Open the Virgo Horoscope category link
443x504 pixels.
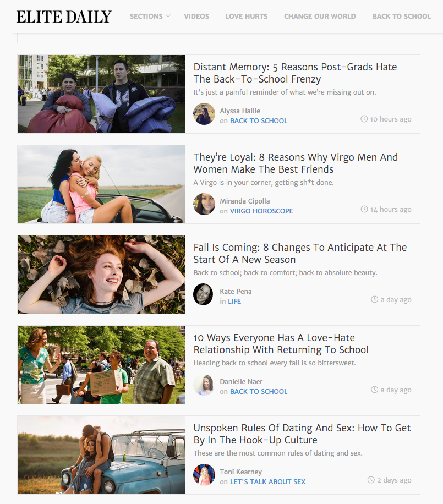[x=262, y=211]
